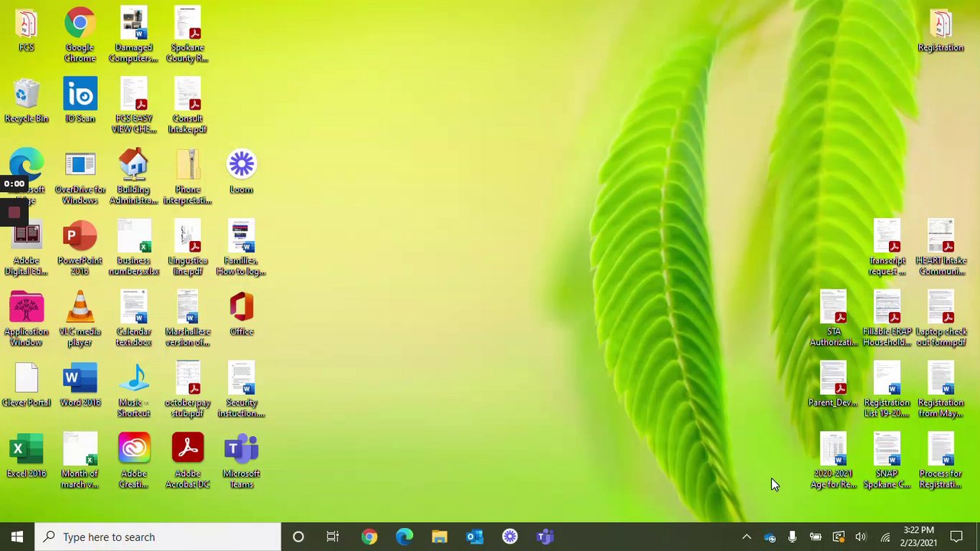Viewport: 980px width, 551px height.
Task: Show hidden system tray icons
Action: tap(747, 537)
